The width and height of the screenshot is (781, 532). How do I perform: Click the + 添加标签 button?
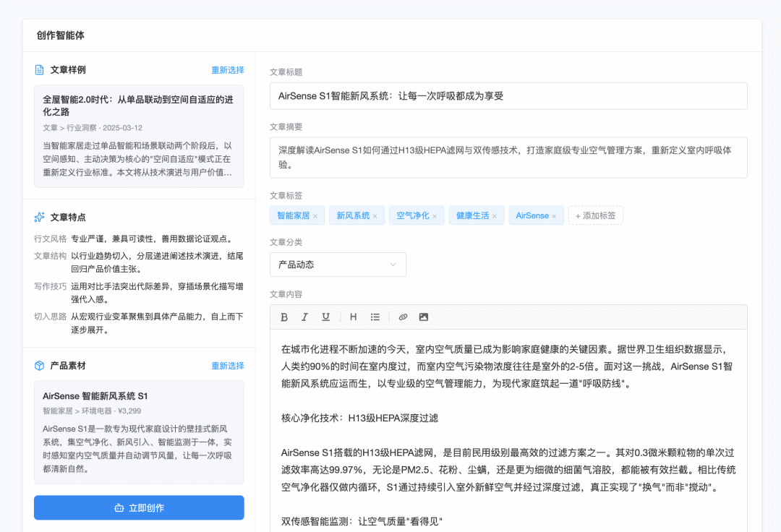596,215
